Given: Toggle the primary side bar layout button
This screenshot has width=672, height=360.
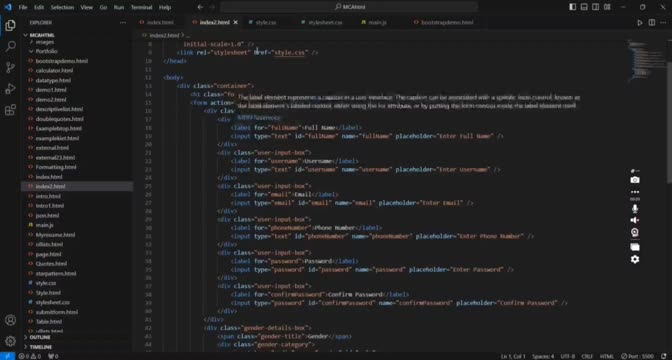Looking at the screenshot, I should tap(573, 7).
